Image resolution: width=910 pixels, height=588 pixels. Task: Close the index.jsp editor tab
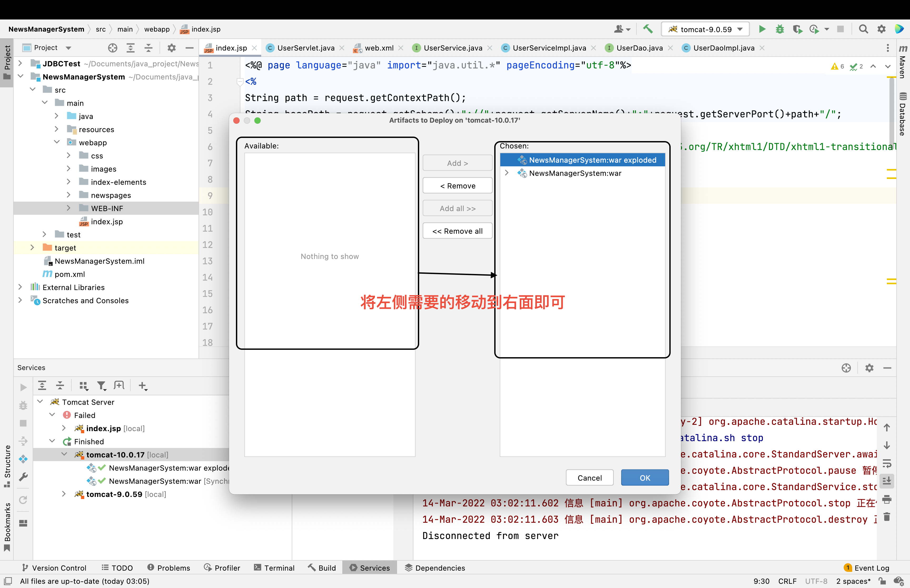[254, 48]
